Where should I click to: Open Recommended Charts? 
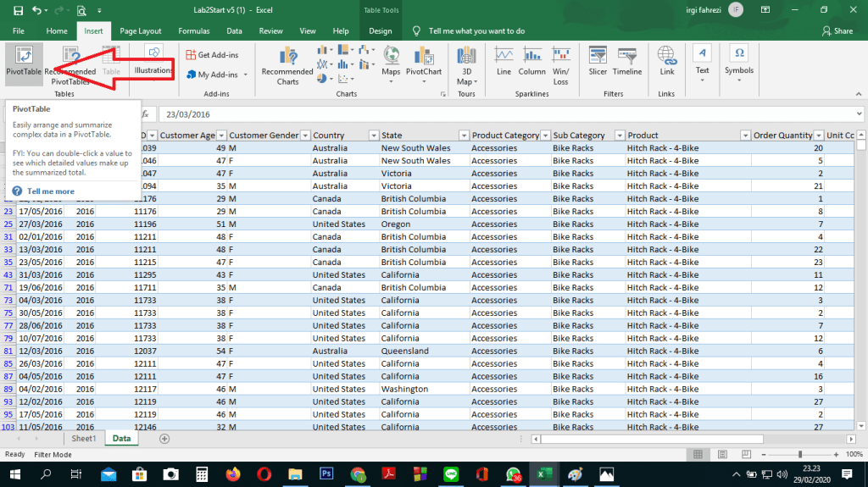[287, 65]
